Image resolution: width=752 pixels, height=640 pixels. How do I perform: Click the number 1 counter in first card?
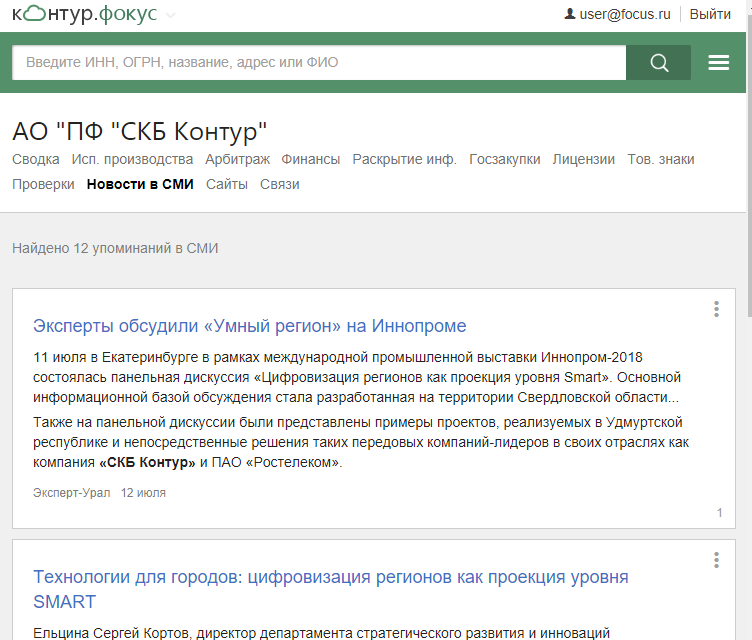pyautogui.click(x=719, y=513)
